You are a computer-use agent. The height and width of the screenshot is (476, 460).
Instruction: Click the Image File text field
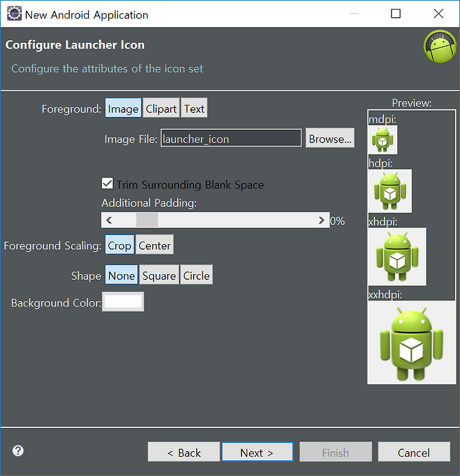pos(231,138)
